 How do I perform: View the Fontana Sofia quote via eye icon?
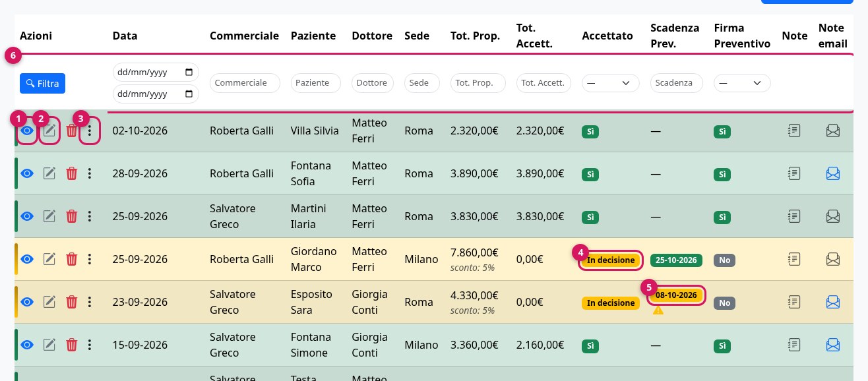(27, 173)
